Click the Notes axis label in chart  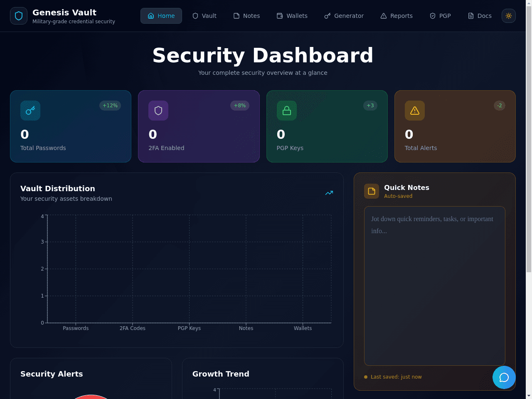[246, 328]
